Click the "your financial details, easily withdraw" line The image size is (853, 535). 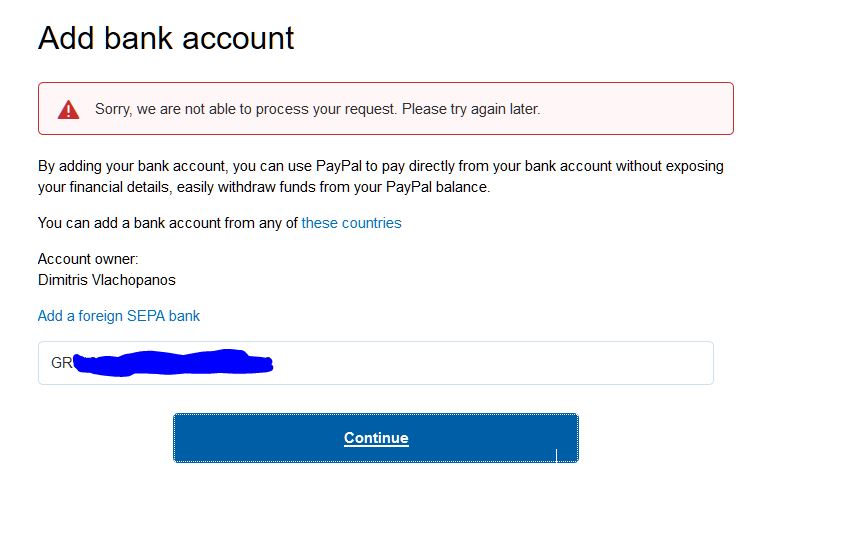click(x=264, y=187)
